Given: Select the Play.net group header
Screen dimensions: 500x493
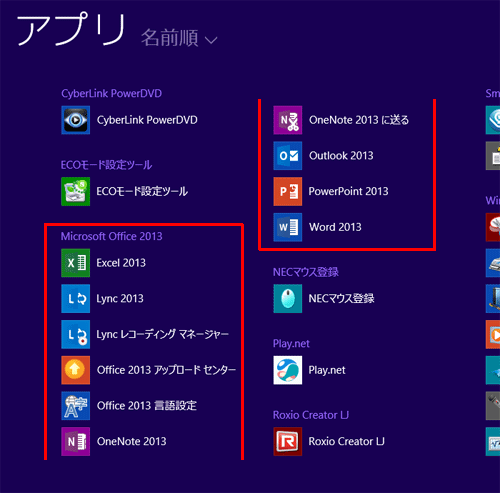Looking at the screenshot, I should (291, 344).
